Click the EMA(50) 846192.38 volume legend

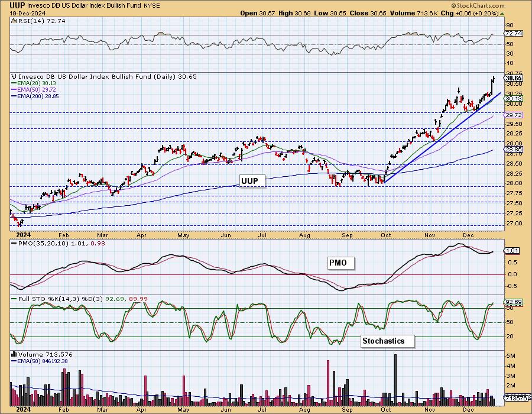pos(43,361)
